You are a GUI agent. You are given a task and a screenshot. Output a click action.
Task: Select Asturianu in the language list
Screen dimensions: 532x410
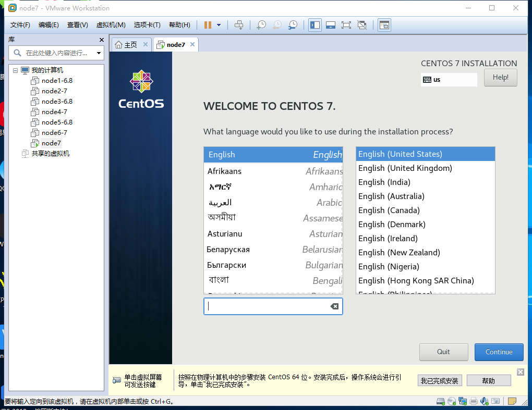click(x=273, y=234)
